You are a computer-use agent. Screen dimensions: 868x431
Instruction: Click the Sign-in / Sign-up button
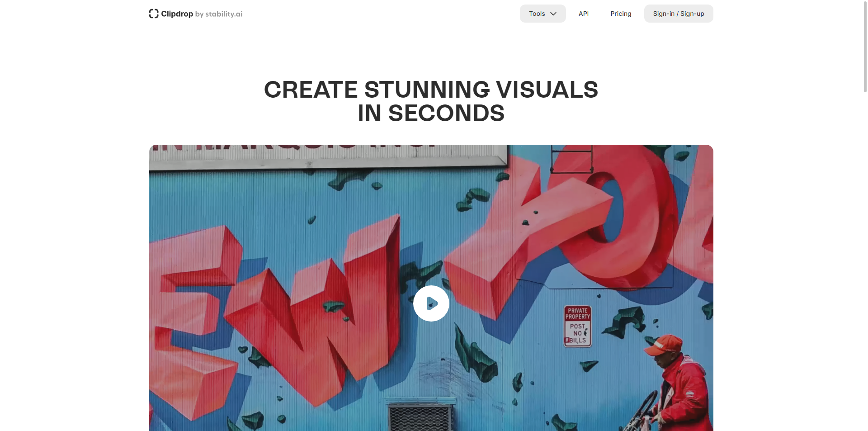pos(679,14)
